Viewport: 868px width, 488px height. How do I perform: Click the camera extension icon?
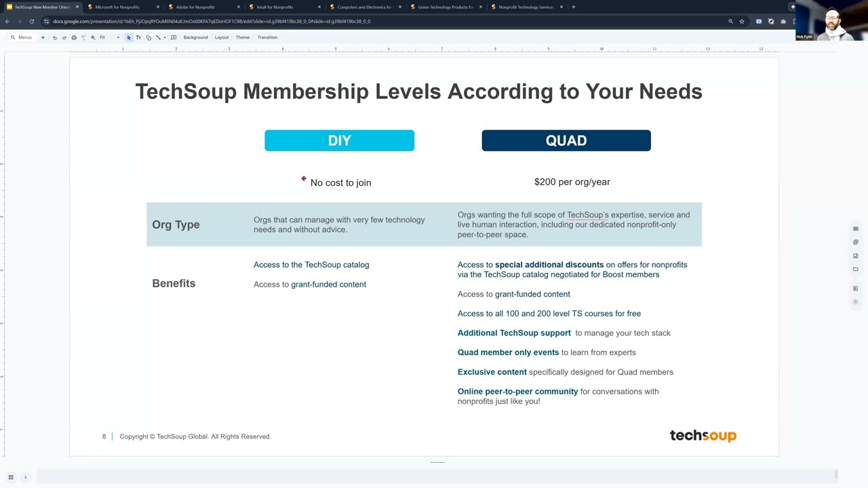tap(783, 21)
